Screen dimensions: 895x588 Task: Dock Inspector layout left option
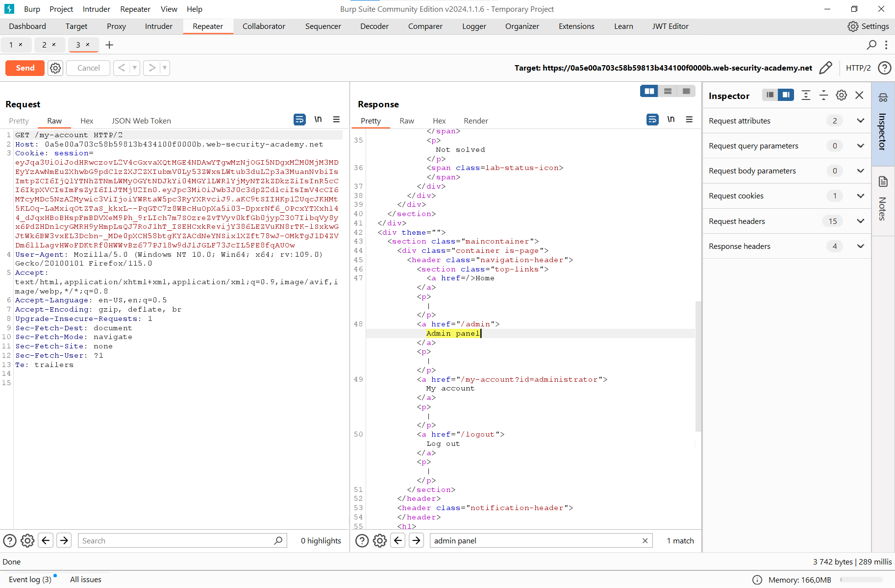(770, 95)
